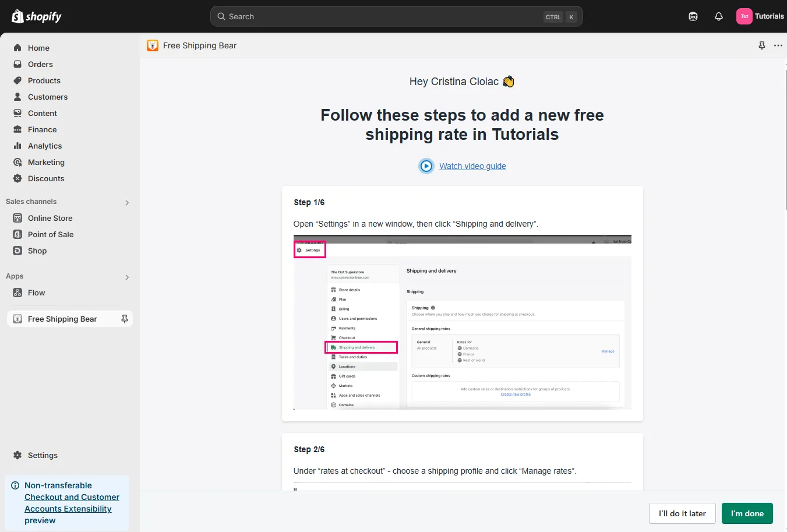
Task: Open the Orders section in the sidebar
Action: pos(39,64)
